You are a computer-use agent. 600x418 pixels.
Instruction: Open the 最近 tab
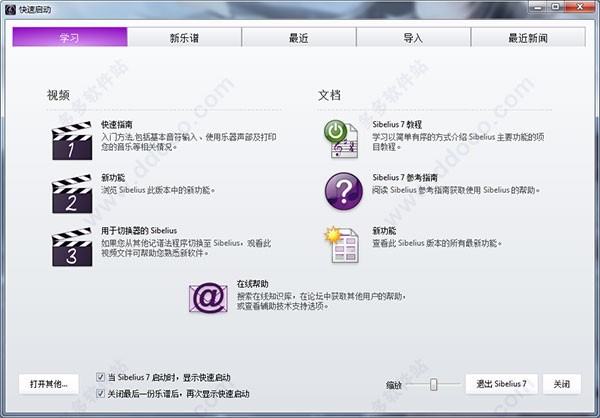pyautogui.click(x=299, y=37)
